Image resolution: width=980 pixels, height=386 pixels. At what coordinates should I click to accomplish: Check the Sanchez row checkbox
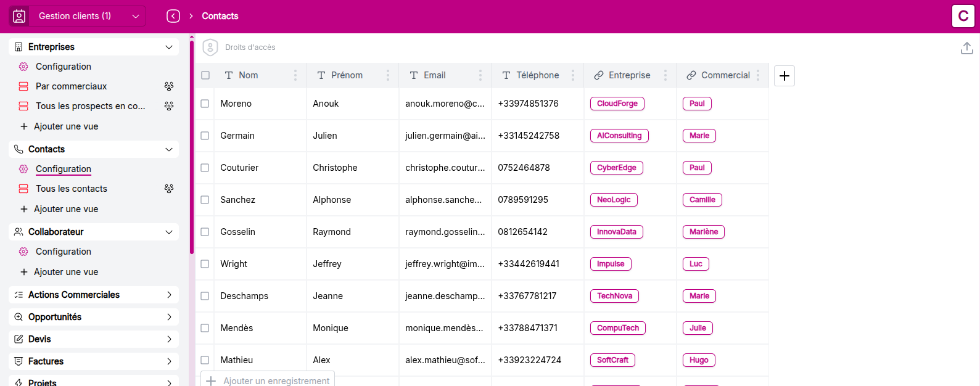tap(205, 200)
